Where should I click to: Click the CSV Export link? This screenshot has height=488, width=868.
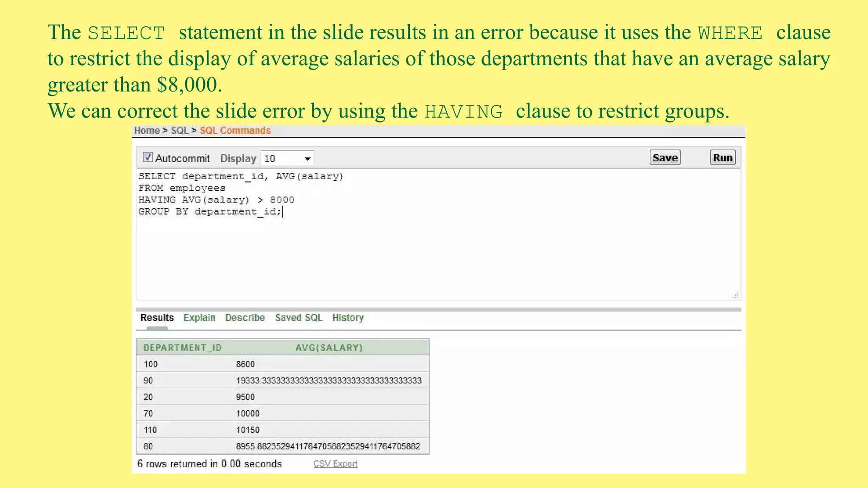336,463
